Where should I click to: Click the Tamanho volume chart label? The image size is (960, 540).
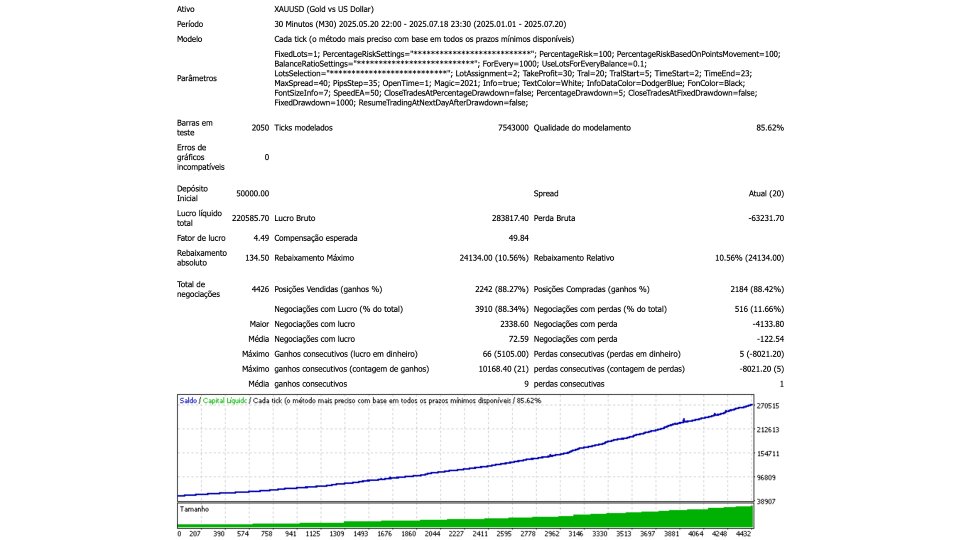click(x=194, y=509)
